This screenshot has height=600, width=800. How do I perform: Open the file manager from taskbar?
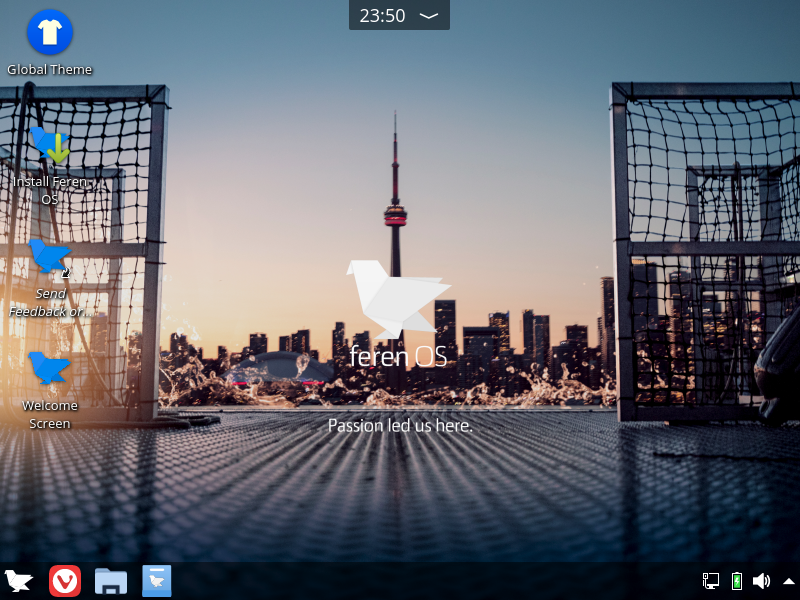click(x=111, y=581)
